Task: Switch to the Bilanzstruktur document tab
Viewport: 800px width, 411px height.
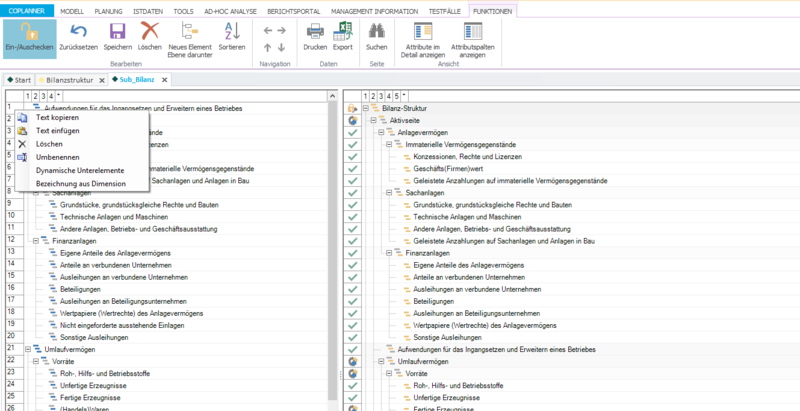Action: point(69,80)
